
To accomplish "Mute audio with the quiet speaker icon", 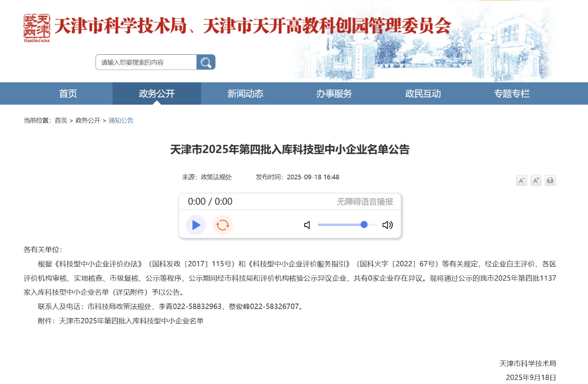I will (307, 225).
